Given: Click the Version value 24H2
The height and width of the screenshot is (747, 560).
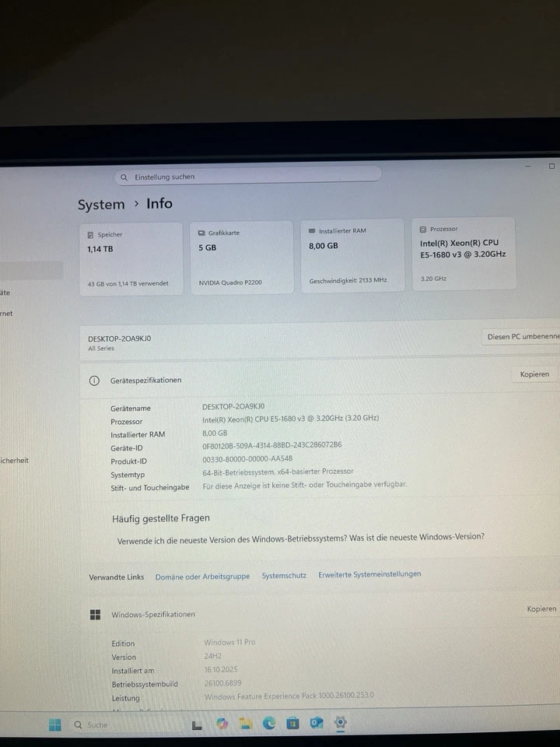Looking at the screenshot, I should pyautogui.click(x=213, y=656).
